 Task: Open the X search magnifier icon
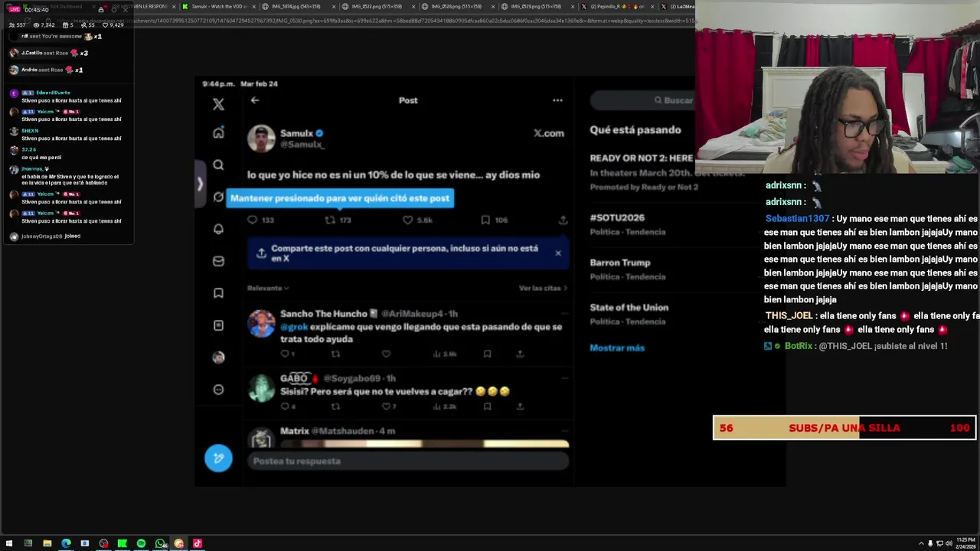218,165
